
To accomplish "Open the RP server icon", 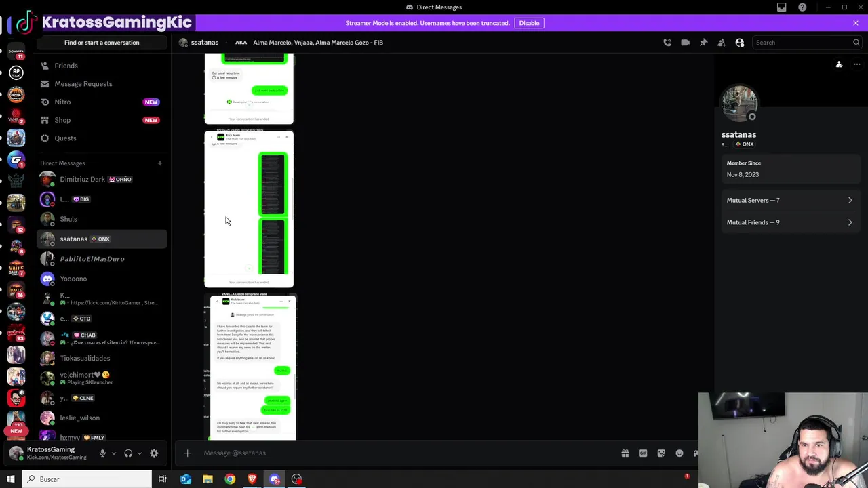I will [16, 73].
